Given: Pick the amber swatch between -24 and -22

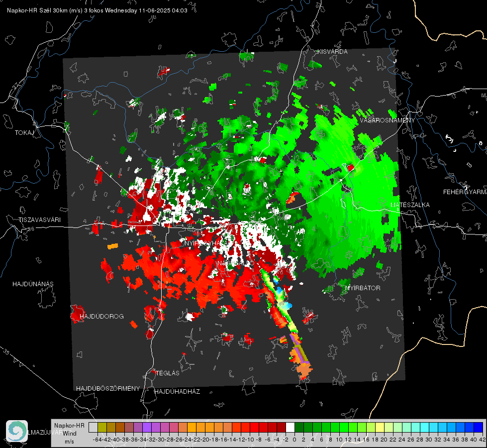Looking at the screenshot, I should point(192,427).
